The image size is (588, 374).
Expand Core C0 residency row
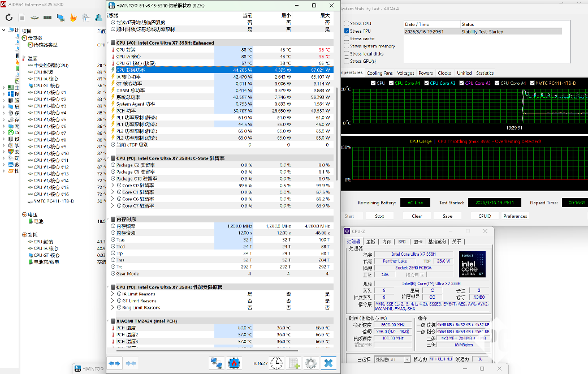(x=113, y=185)
